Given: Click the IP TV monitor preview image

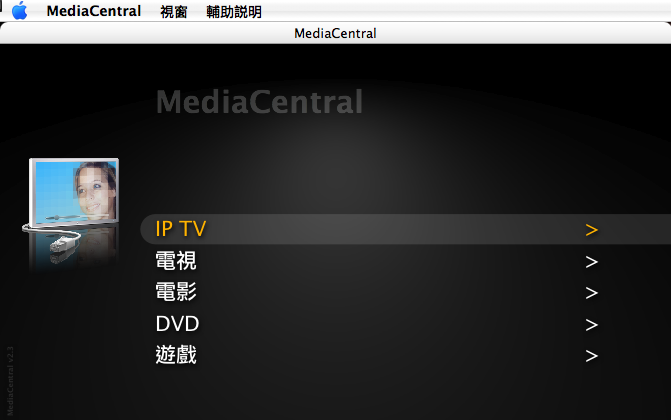Looking at the screenshot, I should 74,192.
